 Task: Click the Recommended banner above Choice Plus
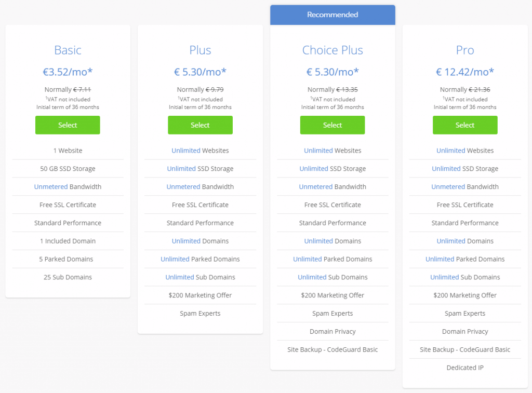[x=332, y=15]
